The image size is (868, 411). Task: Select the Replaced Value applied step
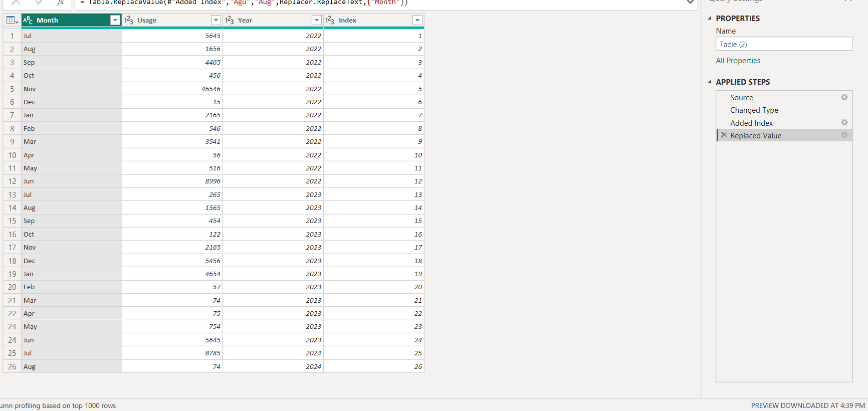pyautogui.click(x=784, y=135)
